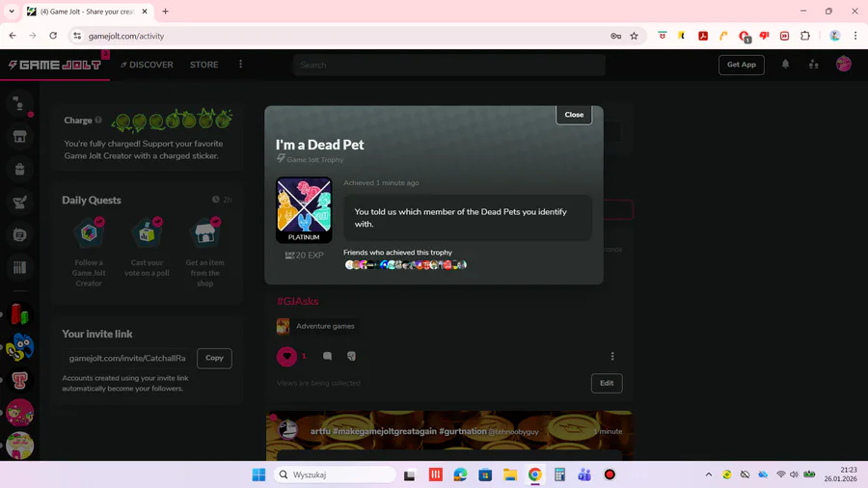Open the Discover page

click(x=147, y=65)
